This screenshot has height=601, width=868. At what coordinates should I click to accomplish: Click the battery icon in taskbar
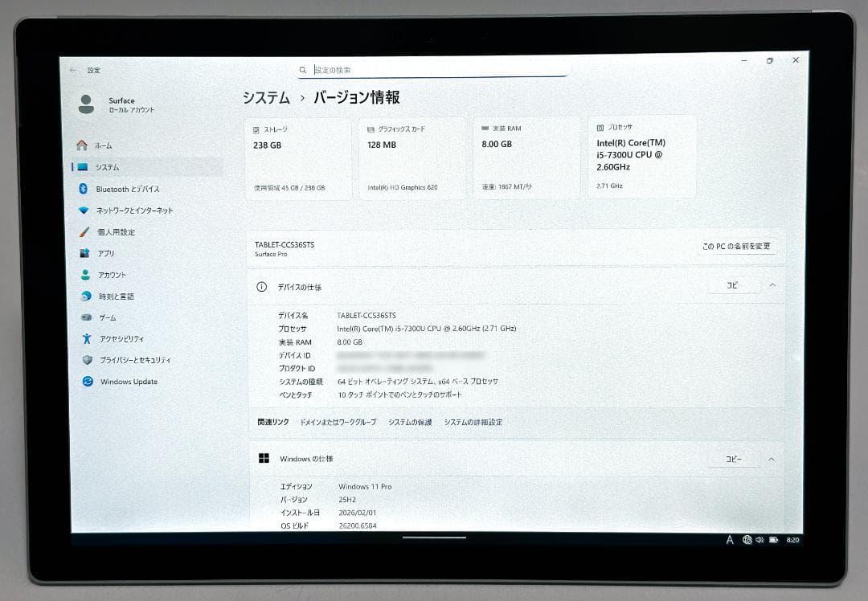coord(773,539)
